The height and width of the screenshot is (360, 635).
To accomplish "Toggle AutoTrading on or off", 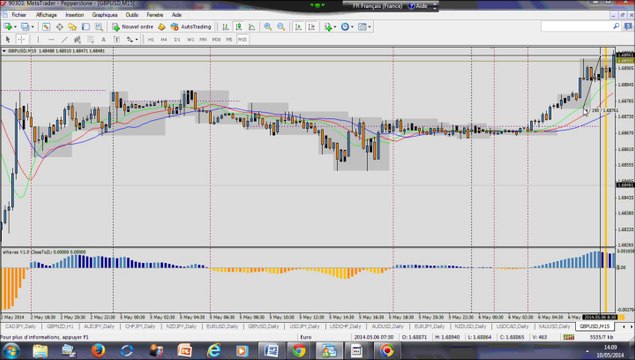I will 191,27.
